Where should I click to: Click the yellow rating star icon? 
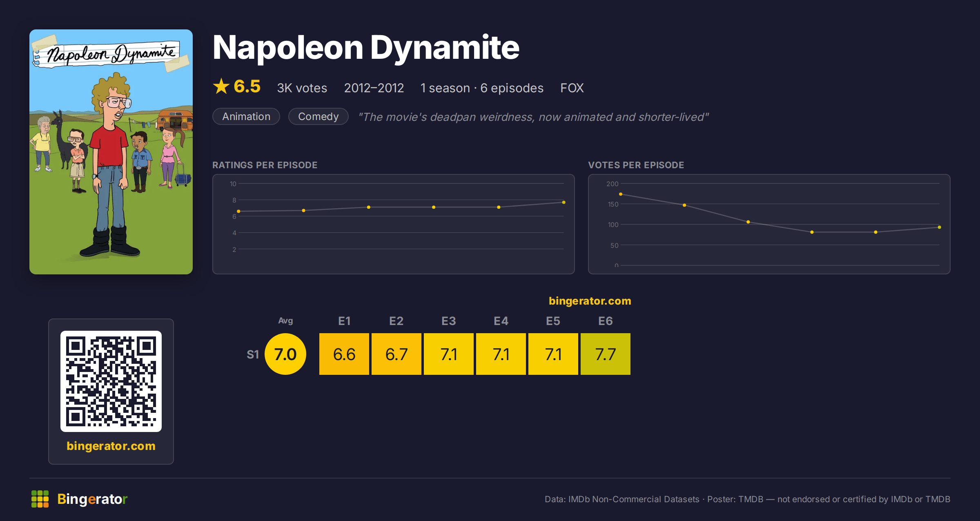[221, 86]
